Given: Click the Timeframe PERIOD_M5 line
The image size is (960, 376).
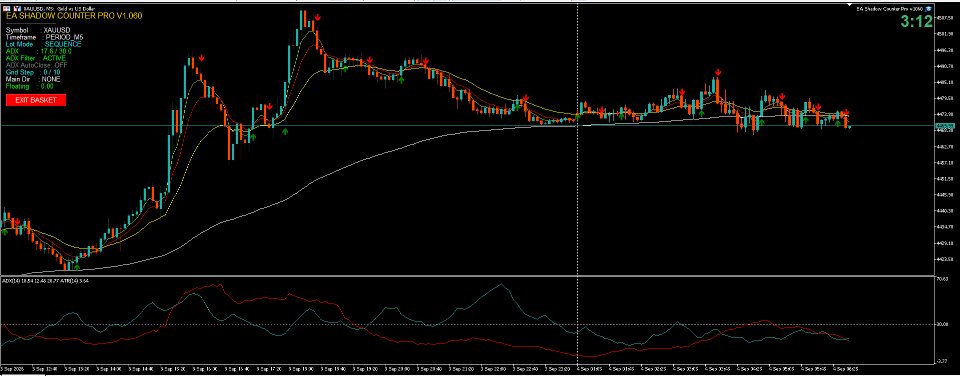Looking at the screenshot, I should tap(45, 37).
